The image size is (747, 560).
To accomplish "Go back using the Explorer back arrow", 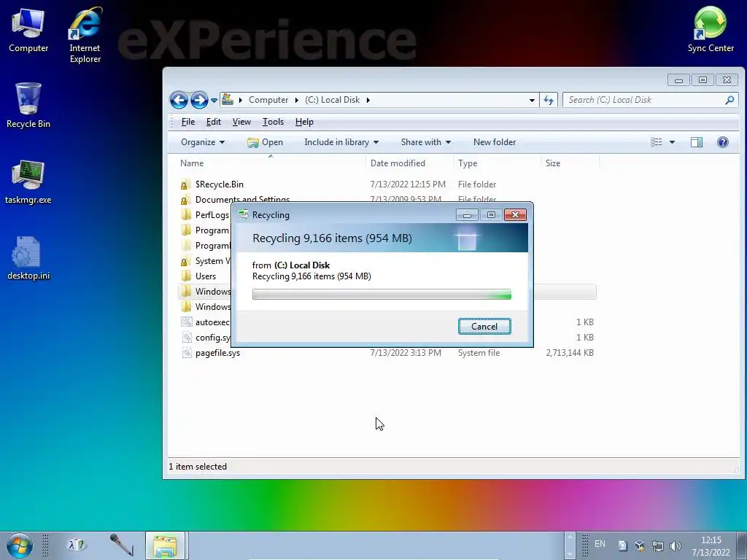I will click(x=179, y=100).
